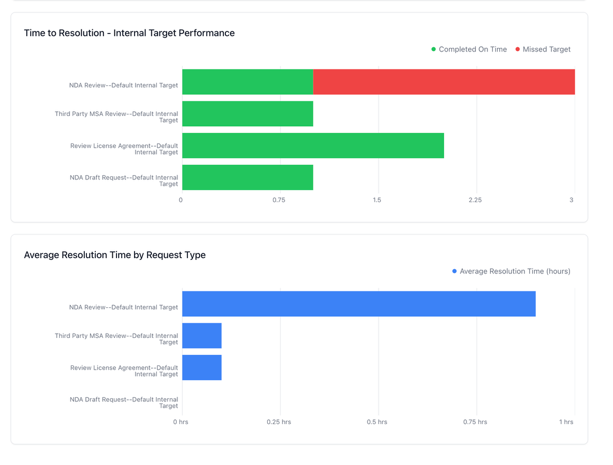This screenshot has height=465, width=613.
Task: Click the NDA Review label in the target performance chart
Action: click(x=123, y=85)
